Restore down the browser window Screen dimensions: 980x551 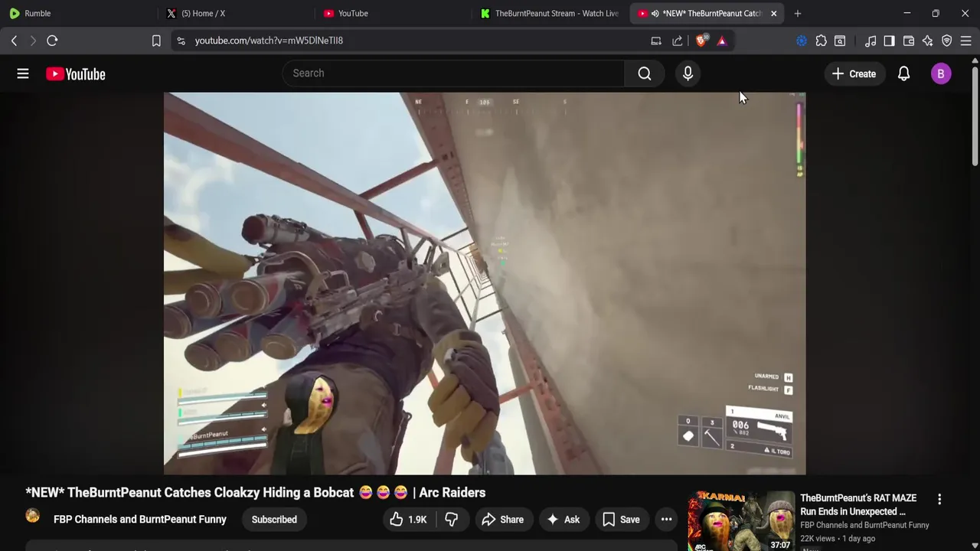[x=936, y=13]
